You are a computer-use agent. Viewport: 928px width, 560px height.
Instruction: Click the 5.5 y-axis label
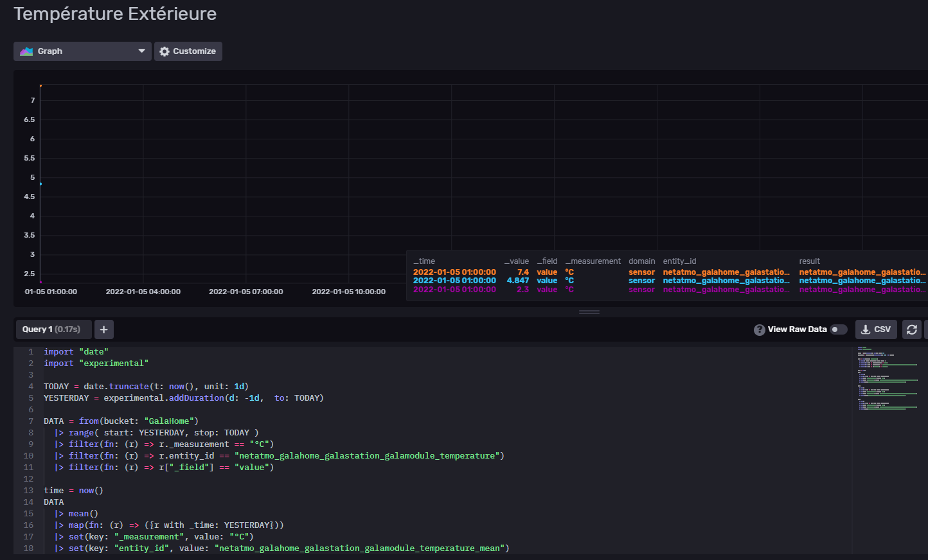click(30, 158)
